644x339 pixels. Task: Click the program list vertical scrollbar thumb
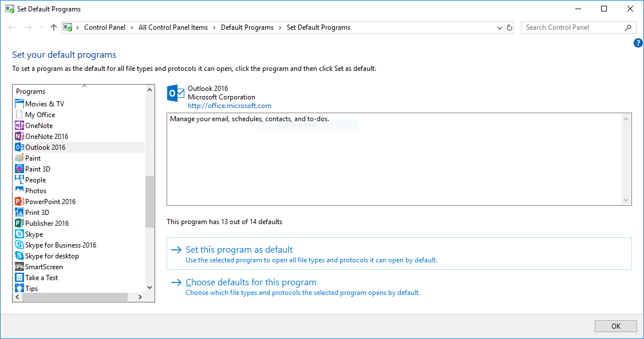(149, 202)
